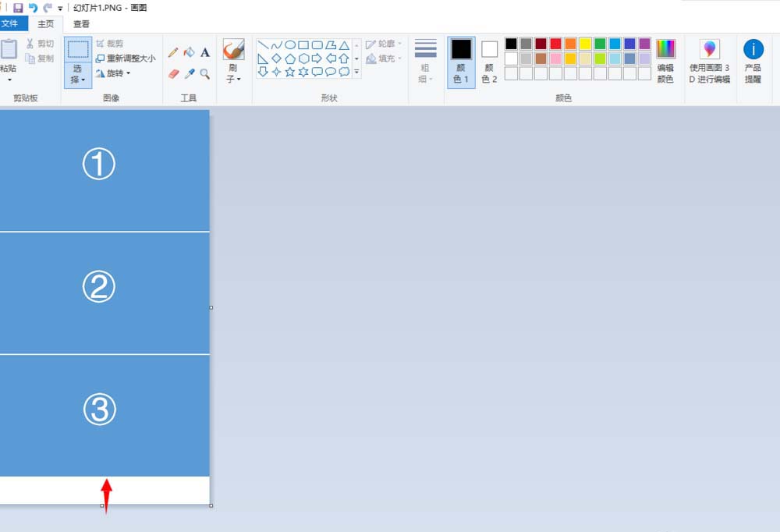Click the 粘贴 clipboard icon

9,49
